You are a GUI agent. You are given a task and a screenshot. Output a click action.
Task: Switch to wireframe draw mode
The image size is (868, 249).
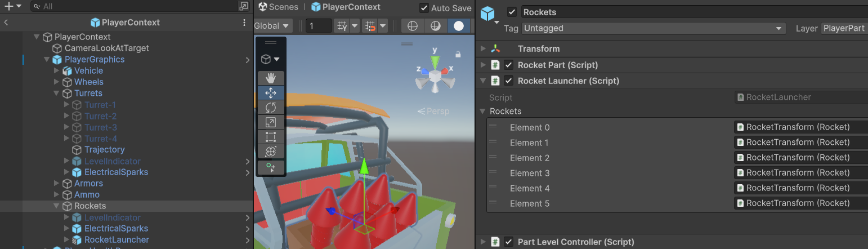coord(412,26)
